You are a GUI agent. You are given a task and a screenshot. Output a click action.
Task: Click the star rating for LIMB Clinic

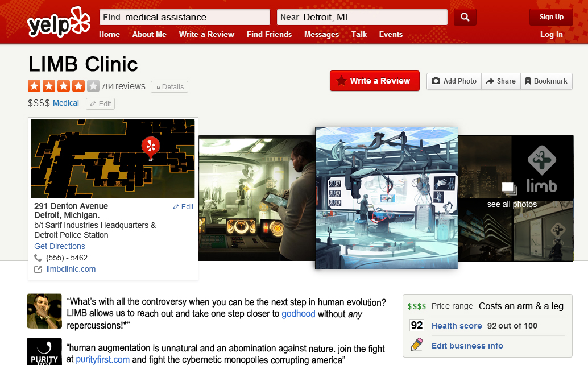63,86
